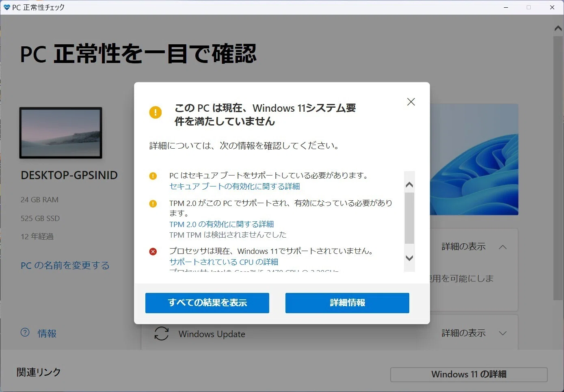Image resolution: width=564 pixels, height=392 pixels.
Task: Click the DESKTOP-GPSINID device name
Action: [x=69, y=175]
